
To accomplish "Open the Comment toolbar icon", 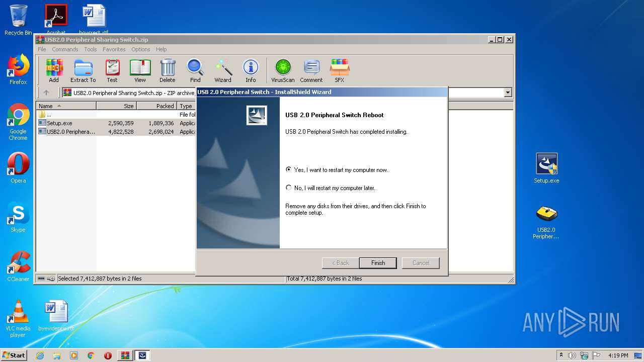I will 311,70.
